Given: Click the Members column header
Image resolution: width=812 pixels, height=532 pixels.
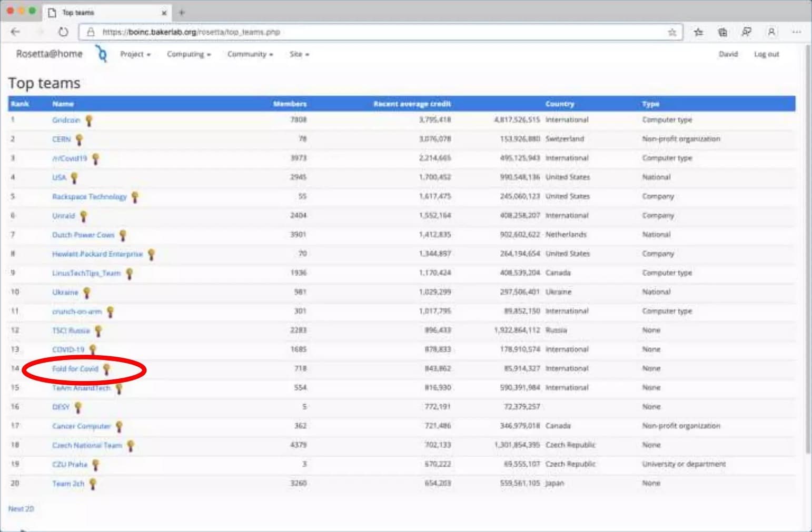Looking at the screenshot, I should pyautogui.click(x=290, y=104).
